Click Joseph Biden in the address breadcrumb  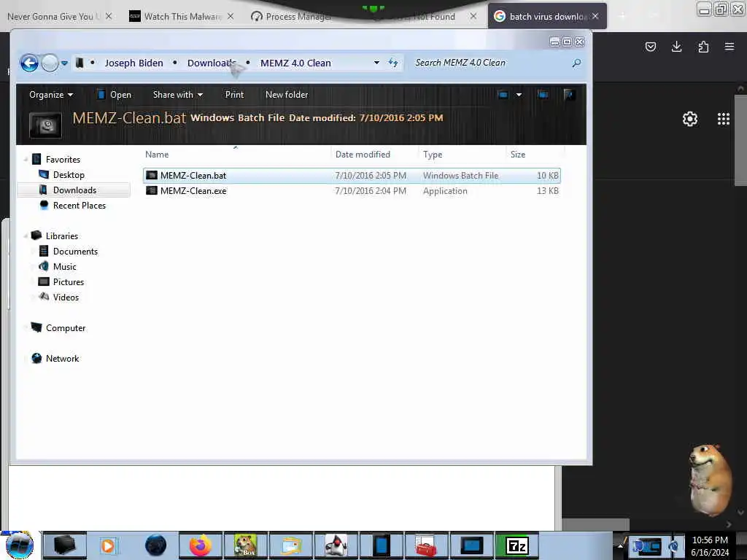(x=133, y=63)
